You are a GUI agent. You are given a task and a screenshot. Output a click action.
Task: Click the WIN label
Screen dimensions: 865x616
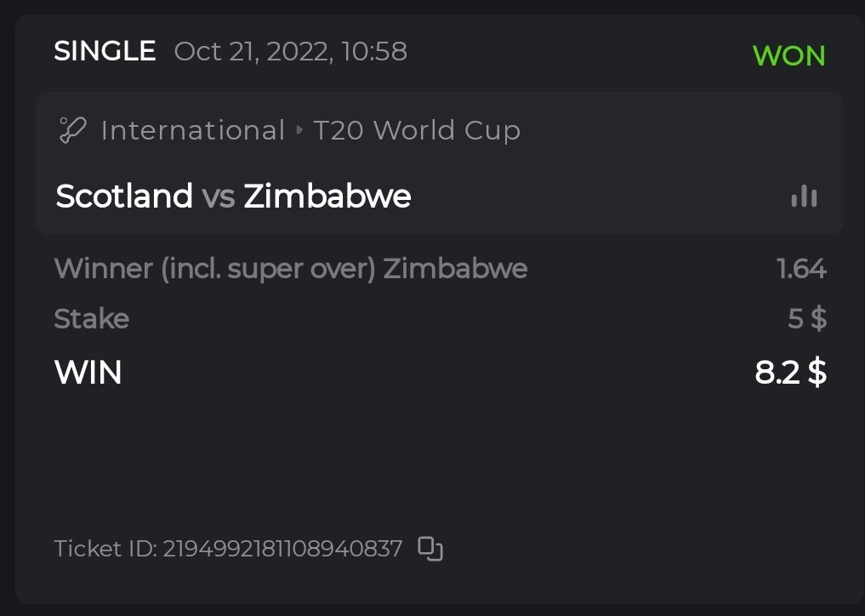88,373
